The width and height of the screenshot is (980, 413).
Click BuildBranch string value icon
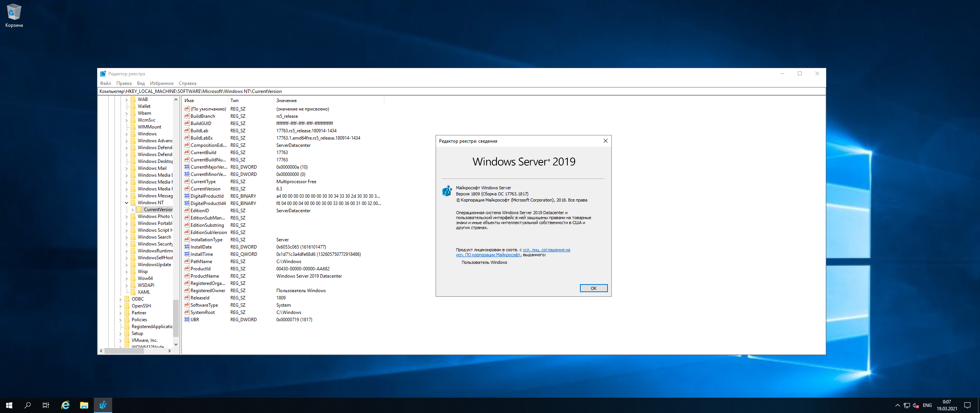pos(187,116)
